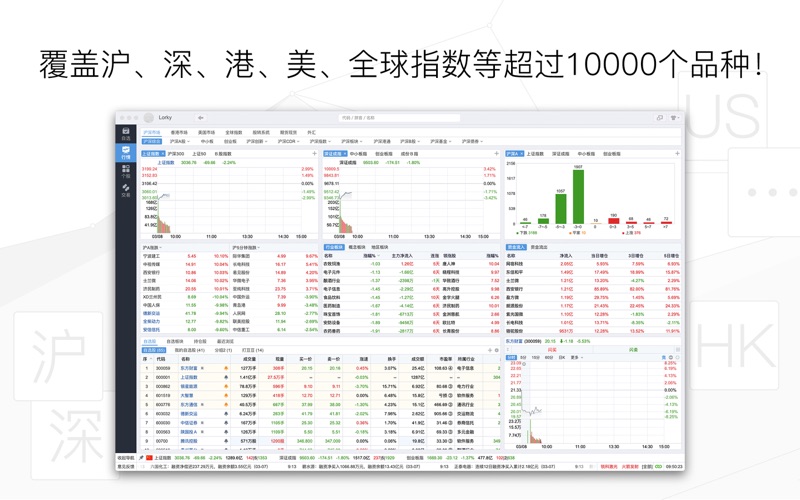Click the red 闪买 quick buy button
800x500 pixels.
552,350
